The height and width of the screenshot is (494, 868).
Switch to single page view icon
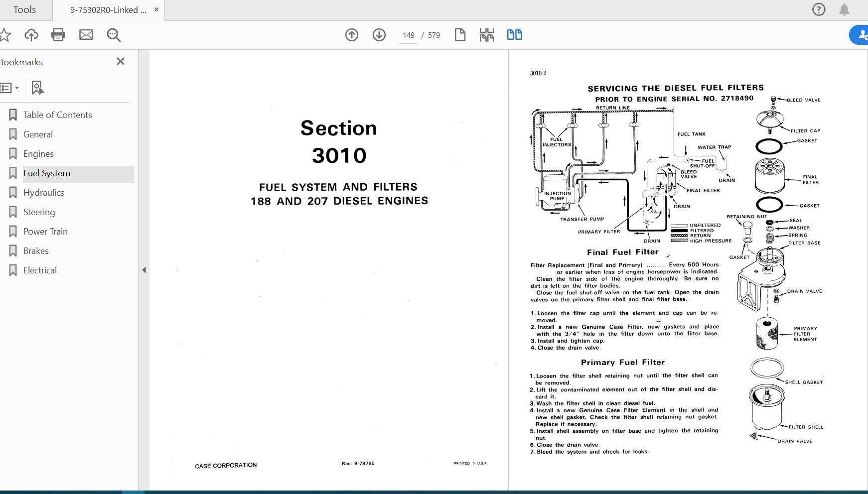click(460, 35)
